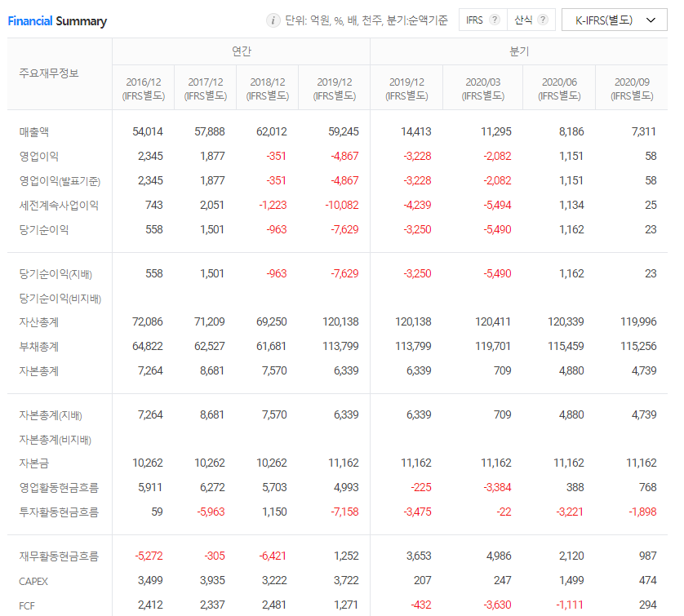The image size is (684, 616).
Task: Click the 자본총계(지배) row label
Action: (x=51, y=415)
